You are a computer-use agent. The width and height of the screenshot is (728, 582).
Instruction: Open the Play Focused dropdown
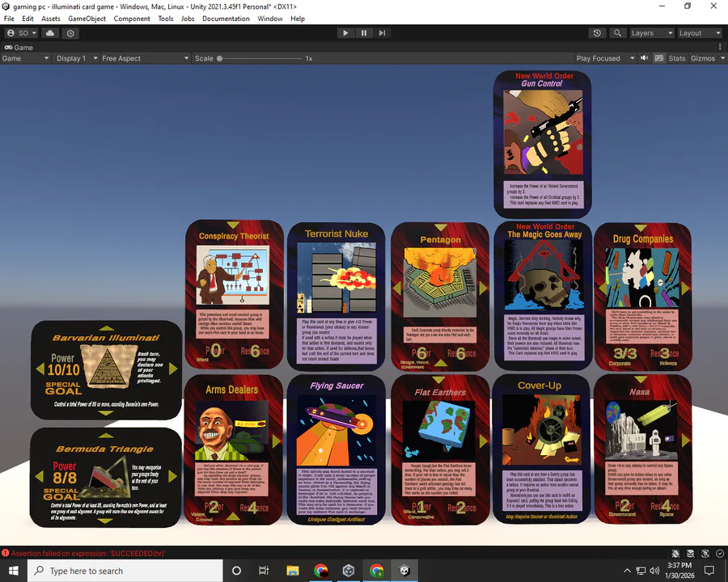pos(605,58)
